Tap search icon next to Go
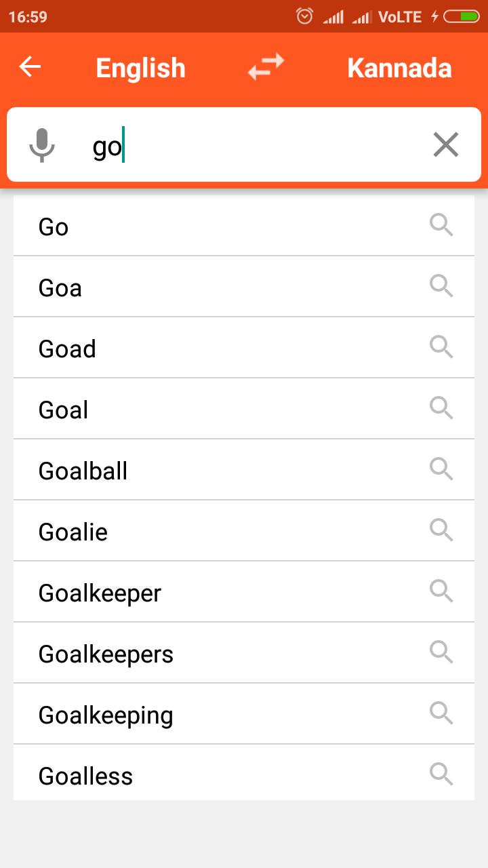This screenshot has height=868, width=488. tap(441, 225)
